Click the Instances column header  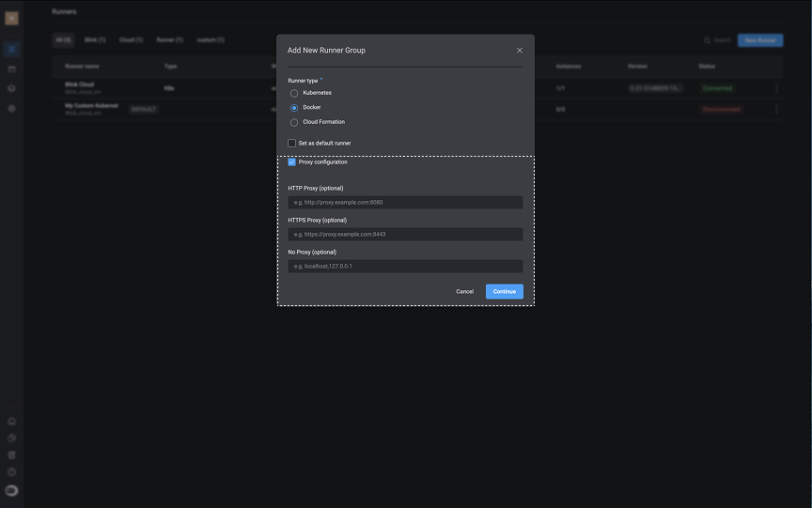(x=569, y=67)
